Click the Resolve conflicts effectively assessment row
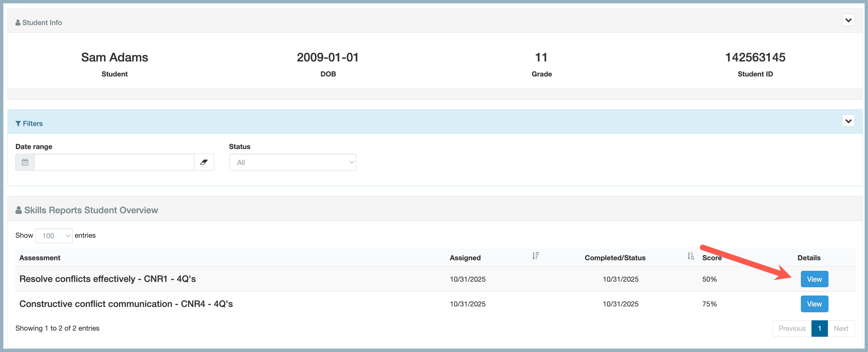The image size is (868, 352). [107, 279]
